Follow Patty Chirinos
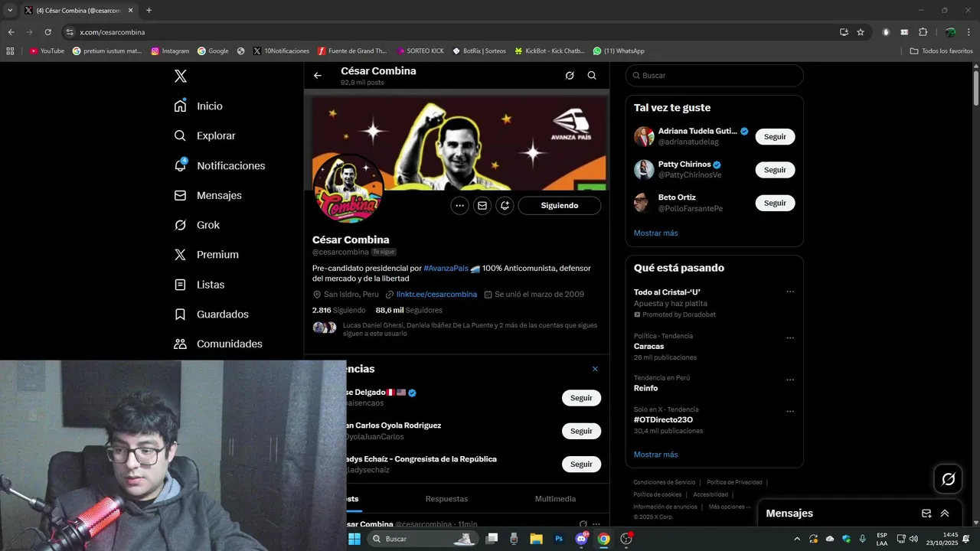The height and width of the screenshot is (551, 980). pyautogui.click(x=775, y=169)
